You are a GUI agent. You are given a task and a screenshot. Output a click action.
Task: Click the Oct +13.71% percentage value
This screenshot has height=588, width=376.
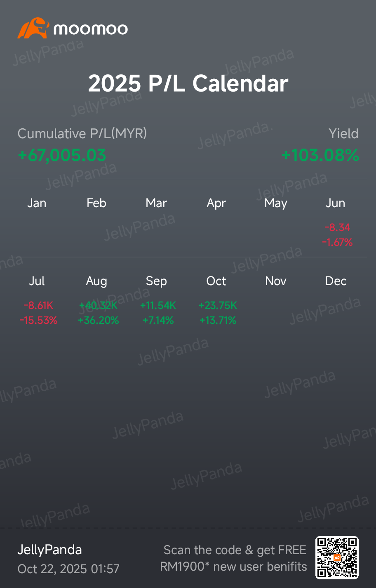(x=218, y=321)
